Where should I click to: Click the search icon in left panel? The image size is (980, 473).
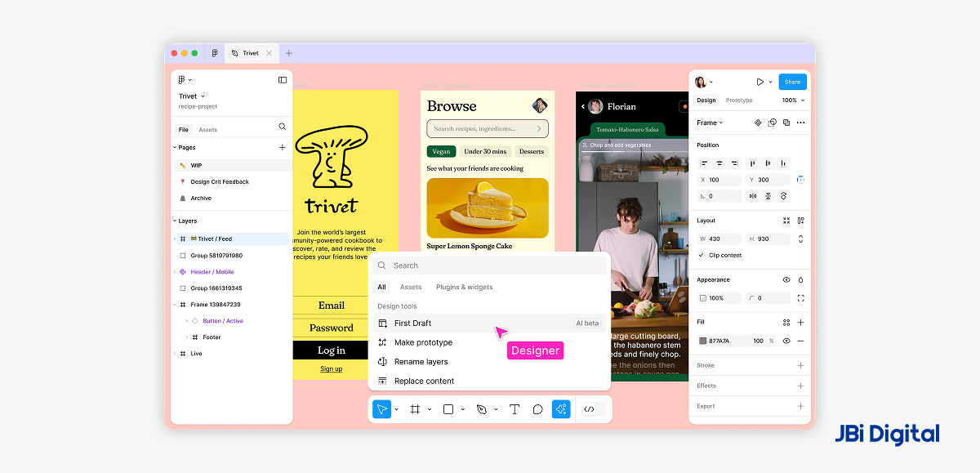tap(283, 127)
